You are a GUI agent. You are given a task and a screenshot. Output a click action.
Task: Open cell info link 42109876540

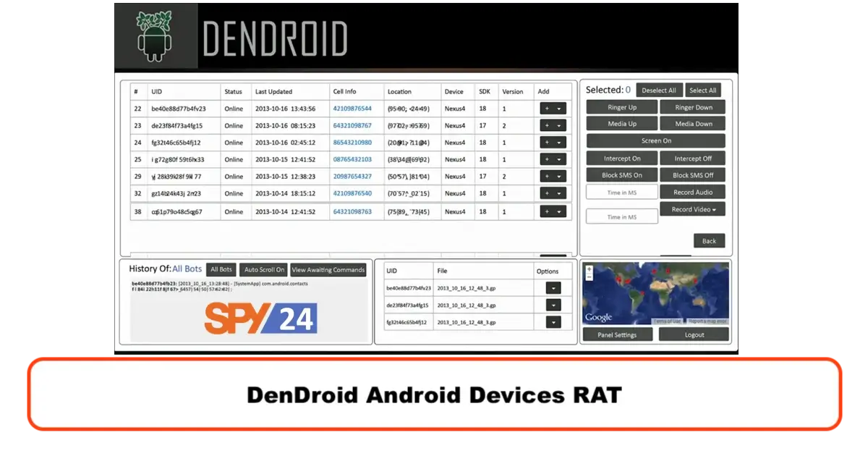(352, 193)
